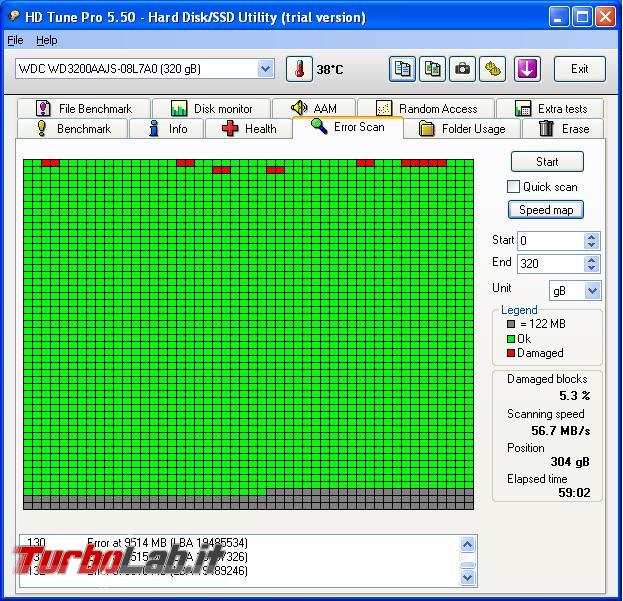The height and width of the screenshot is (601, 623).
Task: Click the error log scrollbar thumb
Action: click(x=468, y=565)
